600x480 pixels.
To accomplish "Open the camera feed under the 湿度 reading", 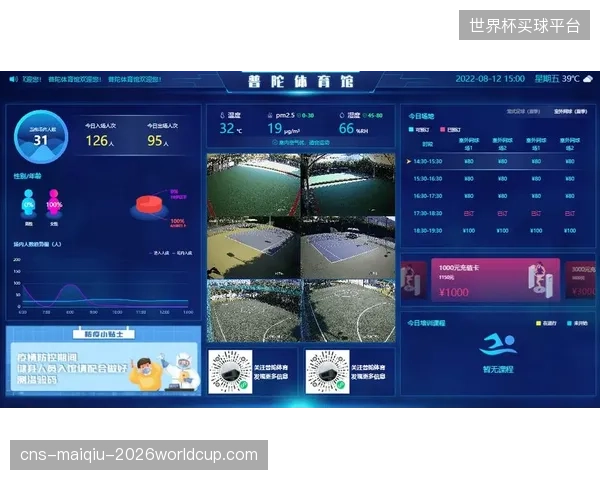I will pyautogui.click(x=348, y=185).
